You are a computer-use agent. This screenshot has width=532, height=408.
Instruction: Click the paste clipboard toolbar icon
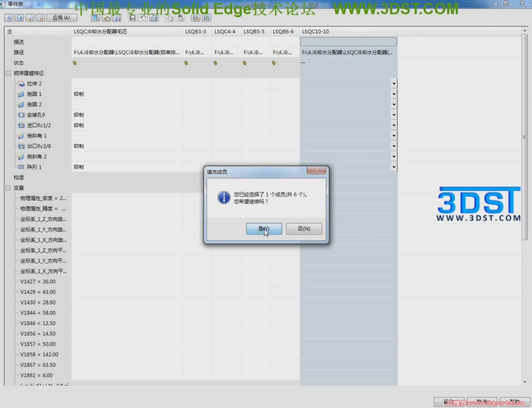click(180, 18)
